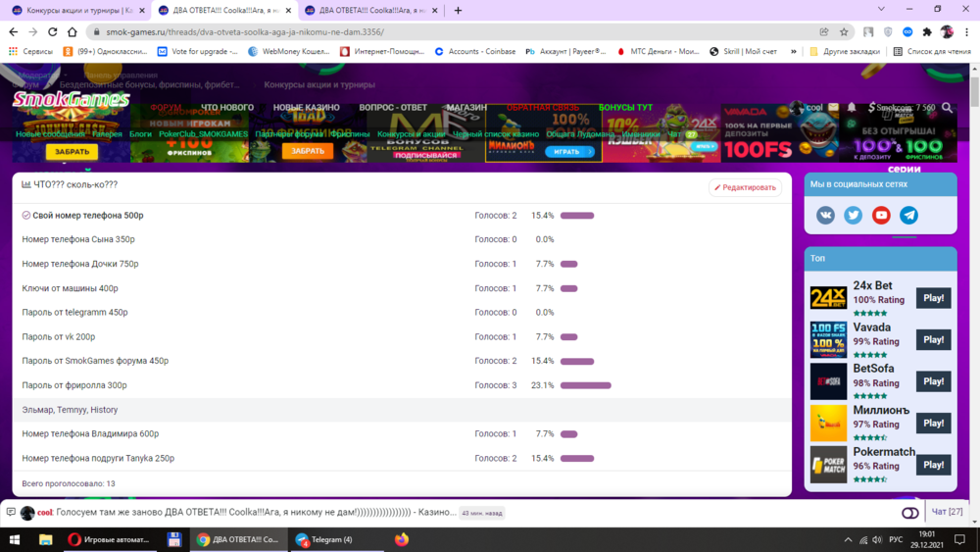
Task: Play at Миллионъ
Action: point(934,424)
